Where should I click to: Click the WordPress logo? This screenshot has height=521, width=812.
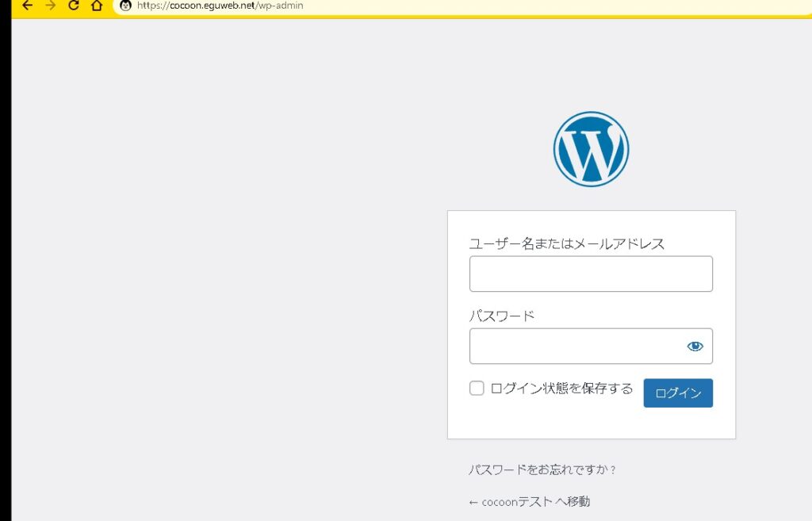(x=591, y=149)
